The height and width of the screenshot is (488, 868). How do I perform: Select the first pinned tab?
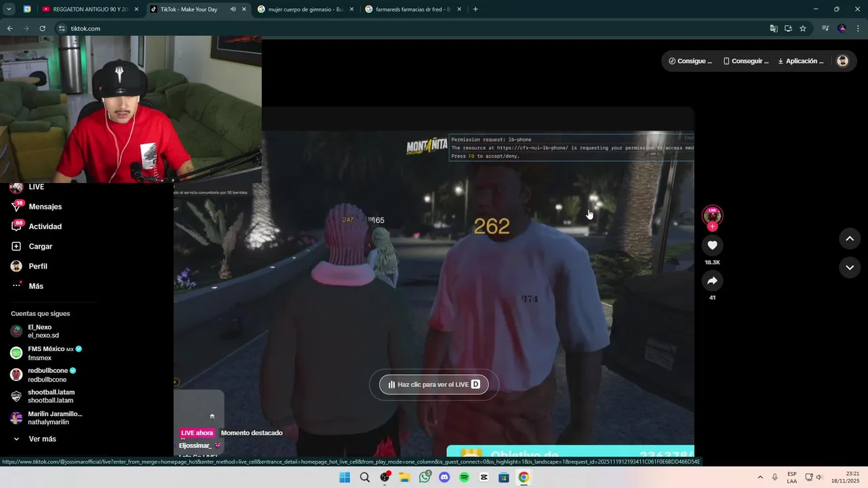tap(27, 9)
